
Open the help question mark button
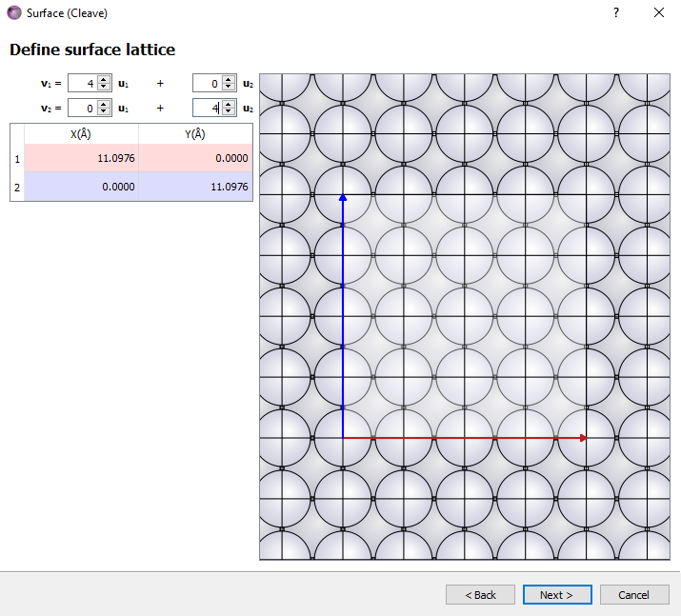coord(616,12)
